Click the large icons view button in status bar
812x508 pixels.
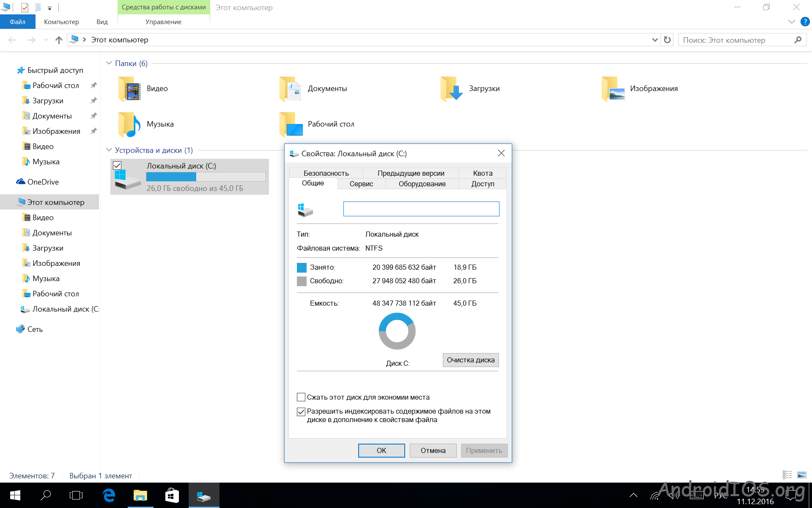801,475
